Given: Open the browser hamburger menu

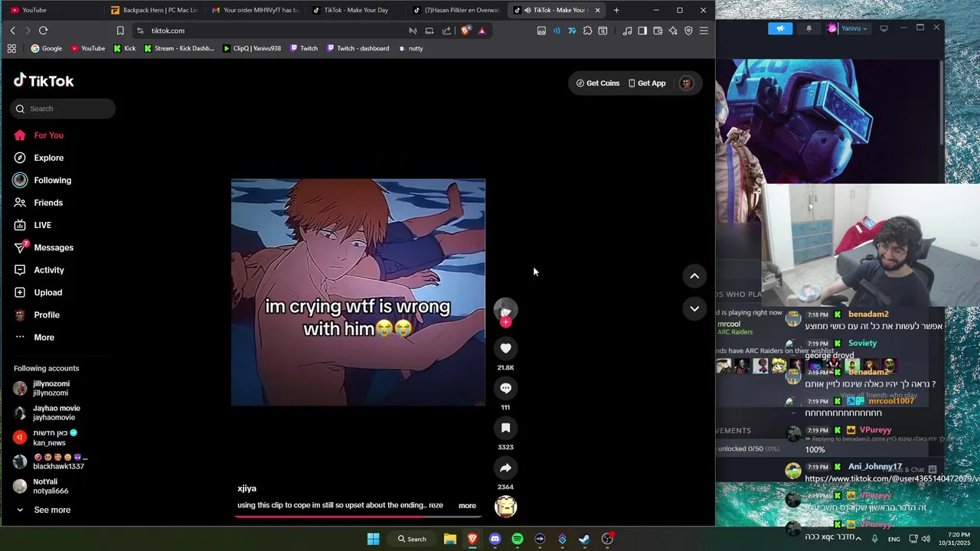Looking at the screenshot, I should click(704, 31).
